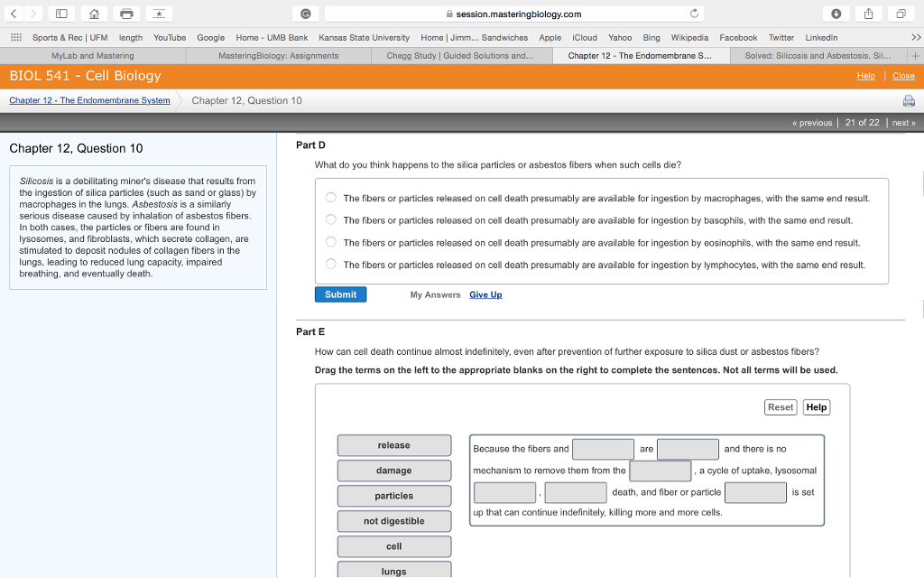Pick the lymphocytes answer option
924x578 pixels.
(x=331, y=265)
